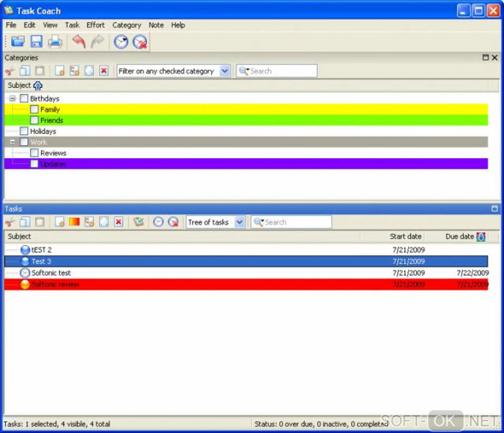The height and width of the screenshot is (433, 504).
Task: Check the Work category checkbox
Action: (x=24, y=142)
